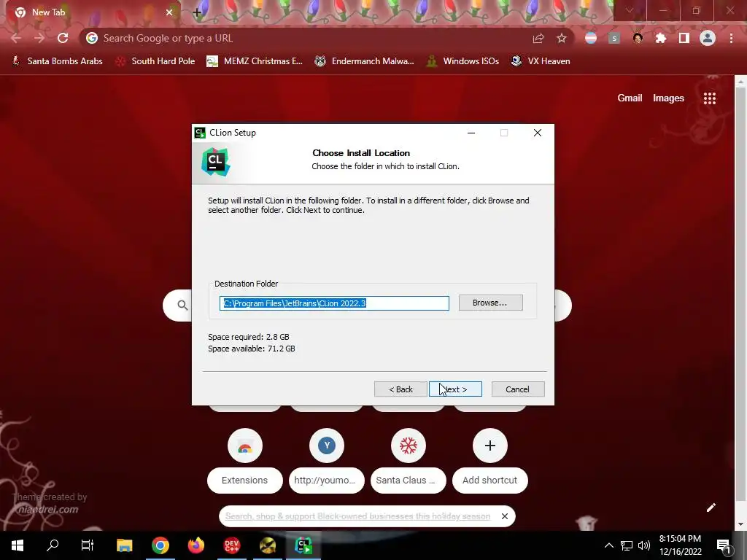
Task: Open the http://youmo... shortcut tile
Action: pyautogui.click(x=326, y=461)
